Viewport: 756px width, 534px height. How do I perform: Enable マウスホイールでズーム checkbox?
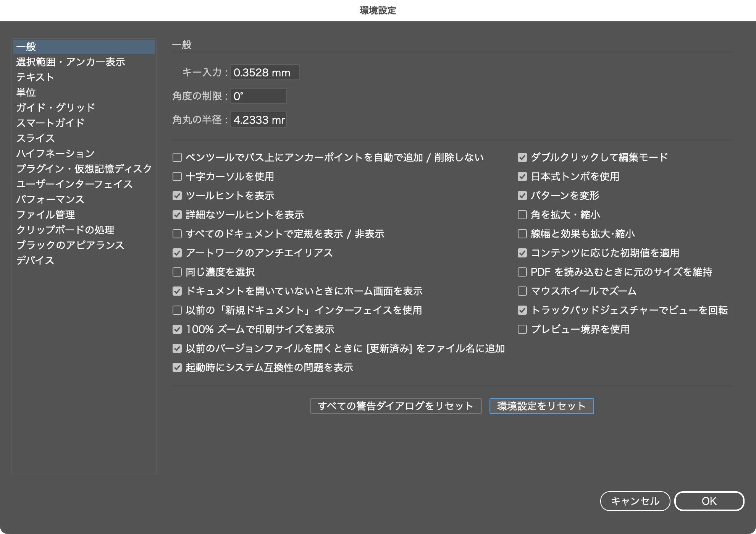click(522, 291)
